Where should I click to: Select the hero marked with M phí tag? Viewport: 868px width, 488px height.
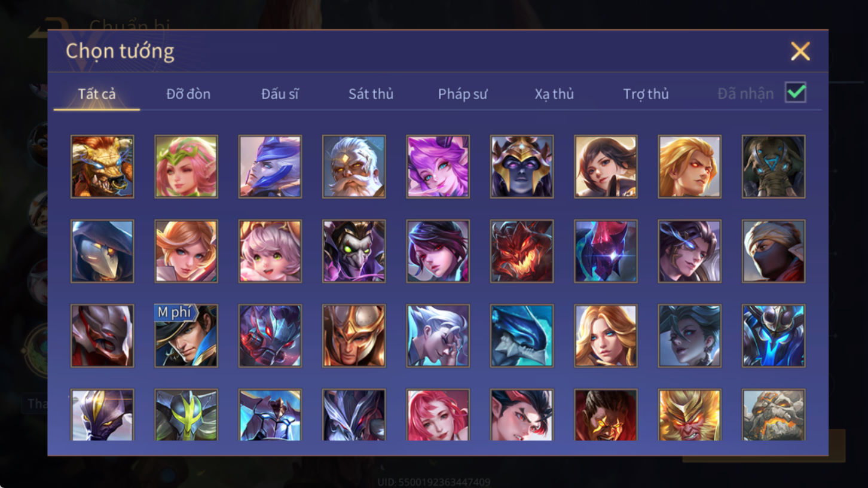click(x=186, y=335)
